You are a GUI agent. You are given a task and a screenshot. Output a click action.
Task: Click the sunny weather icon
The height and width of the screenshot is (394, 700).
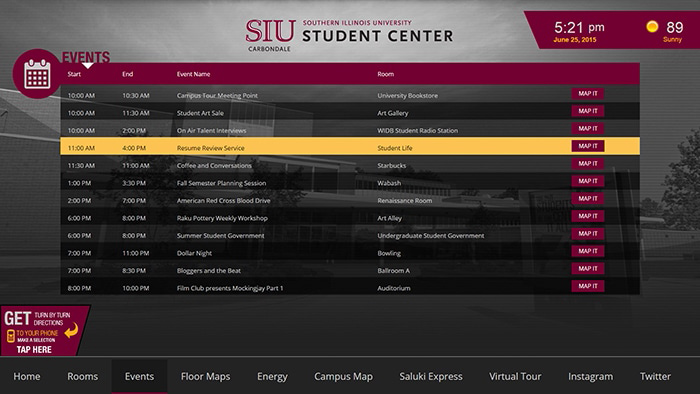(652, 27)
